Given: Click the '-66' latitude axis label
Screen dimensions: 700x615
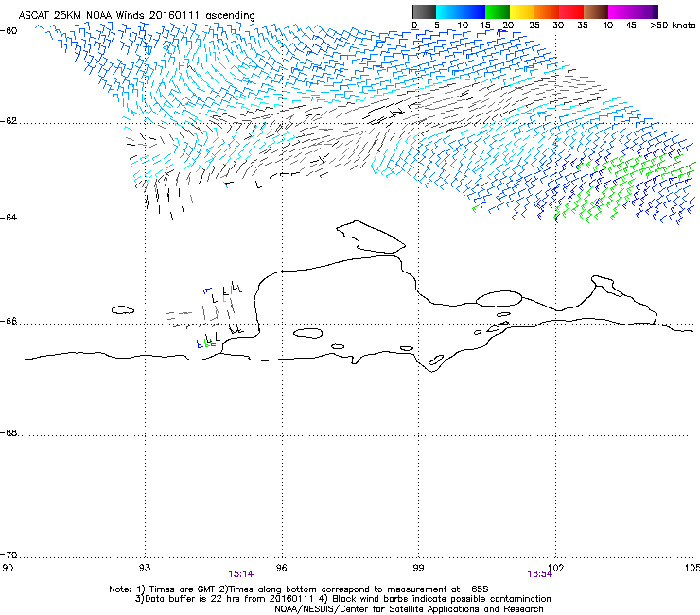Looking at the screenshot, I should point(9,321).
